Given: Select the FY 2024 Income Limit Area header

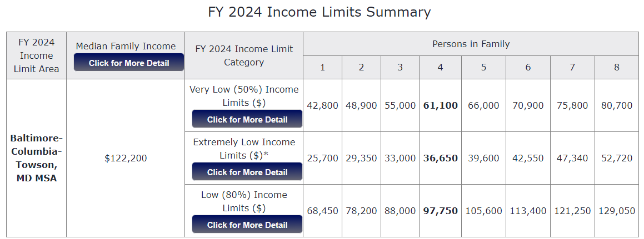Looking at the screenshot, I should tap(36, 55).
